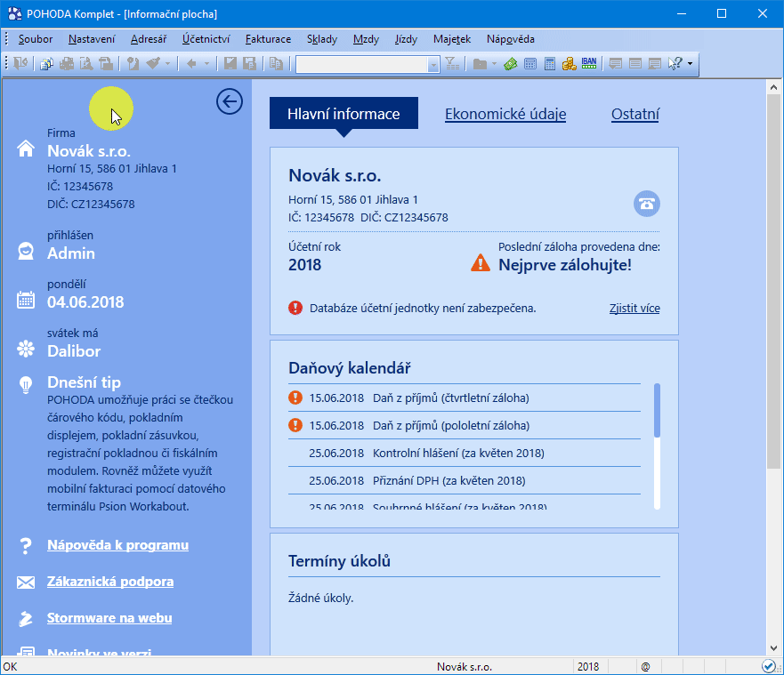Click the grey stacked-pages icon left of the tag

[x=106, y=63]
